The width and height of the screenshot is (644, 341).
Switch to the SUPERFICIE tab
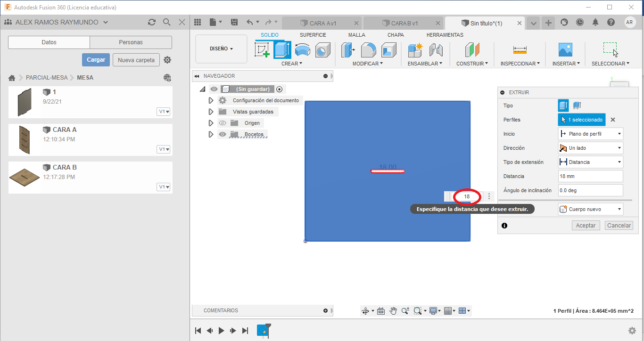(313, 35)
